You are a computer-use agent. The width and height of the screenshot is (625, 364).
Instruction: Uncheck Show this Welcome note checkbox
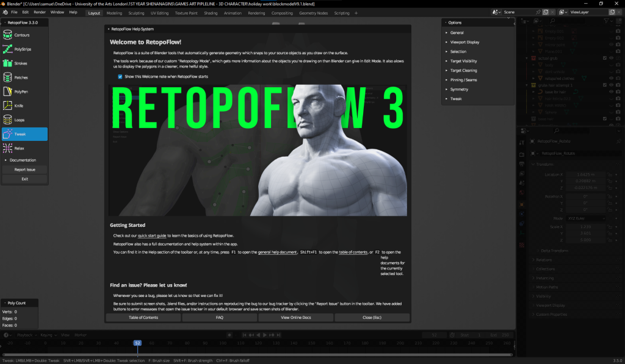(x=120, y=76)
